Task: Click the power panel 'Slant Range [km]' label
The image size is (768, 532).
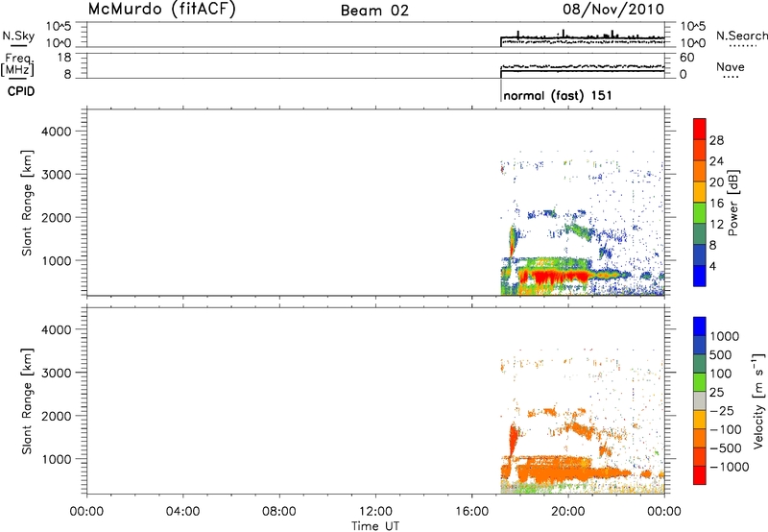Action: (27, 203)
